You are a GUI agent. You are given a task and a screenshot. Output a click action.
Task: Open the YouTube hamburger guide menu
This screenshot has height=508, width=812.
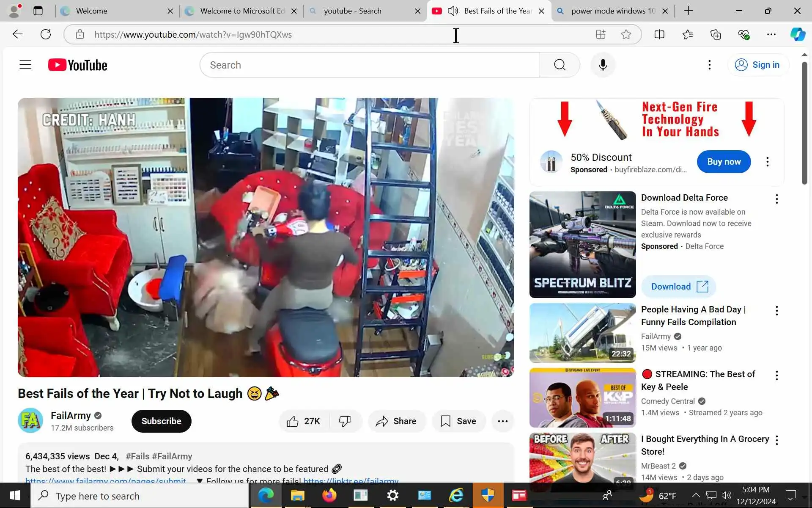point(25,65)
